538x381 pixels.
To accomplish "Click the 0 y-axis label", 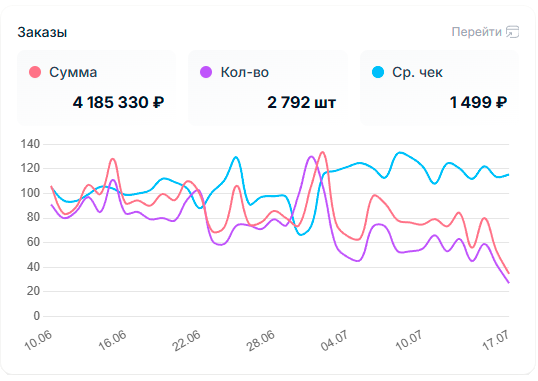I will tap(37, 316).
